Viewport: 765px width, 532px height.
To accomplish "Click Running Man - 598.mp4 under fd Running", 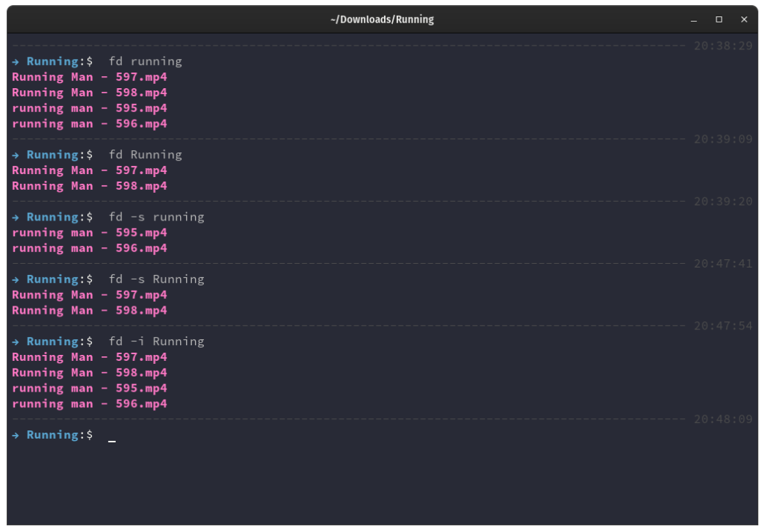I will (x=89, y=185).
